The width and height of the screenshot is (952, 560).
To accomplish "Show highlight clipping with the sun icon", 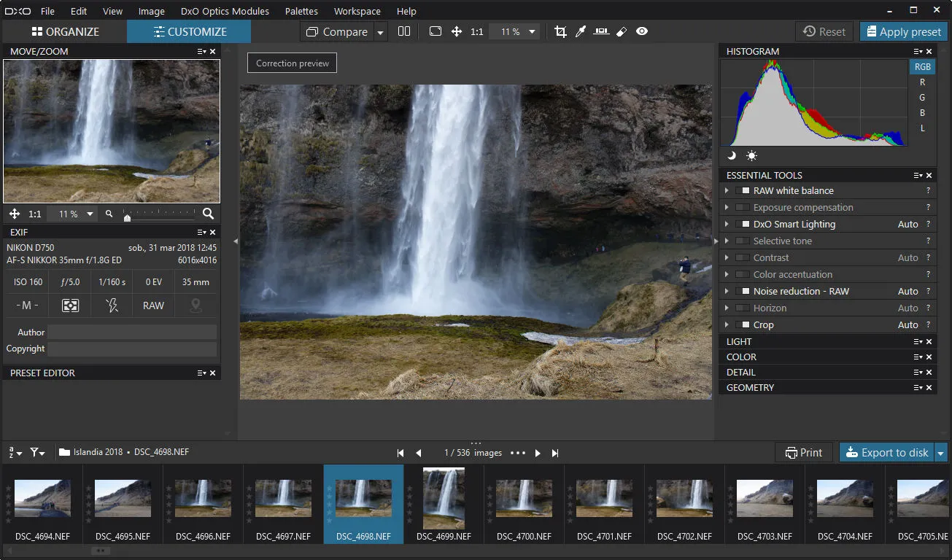I will click(751, 155).
